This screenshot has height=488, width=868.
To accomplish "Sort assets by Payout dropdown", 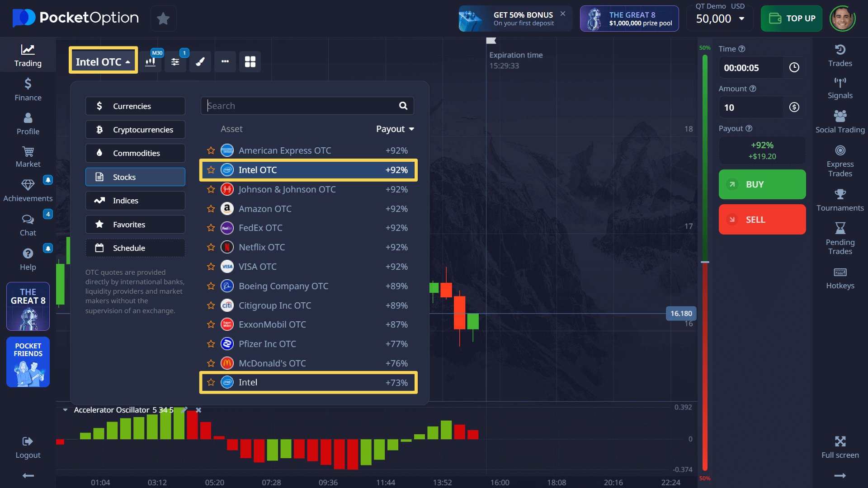I will pos(395,129).
